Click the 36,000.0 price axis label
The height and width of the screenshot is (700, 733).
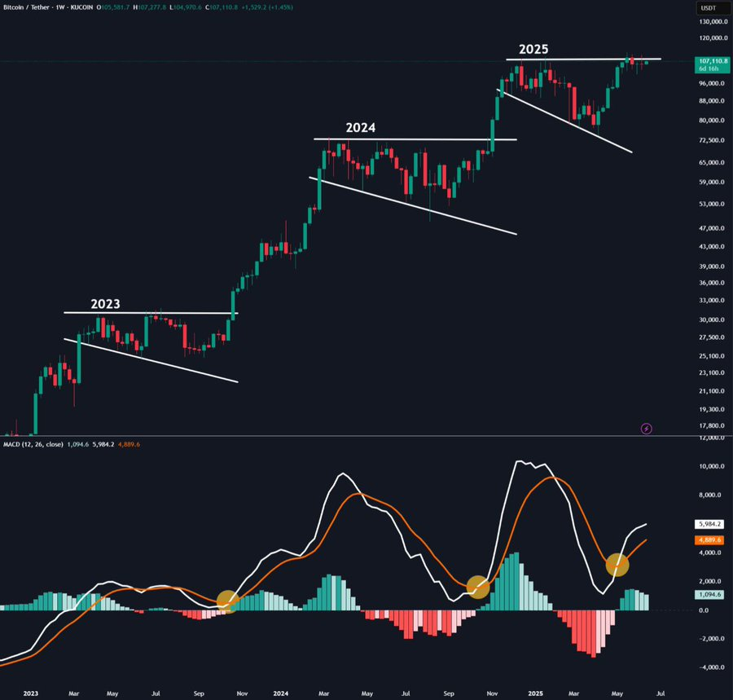(x=712, y=283)
